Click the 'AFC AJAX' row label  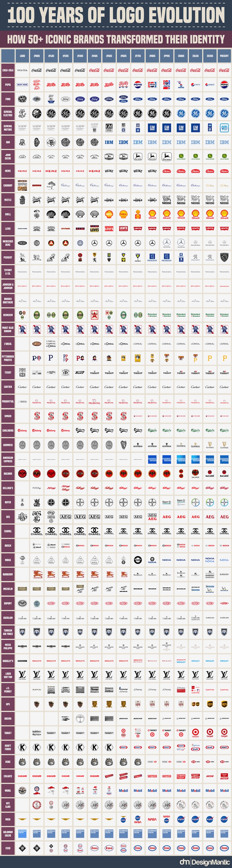pyautogui.click(x=8, y=805)
